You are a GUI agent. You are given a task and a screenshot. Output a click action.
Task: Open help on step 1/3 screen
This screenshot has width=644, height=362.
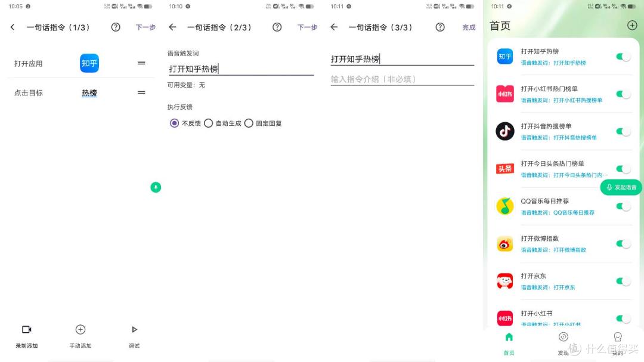click(x=116, y=27)
